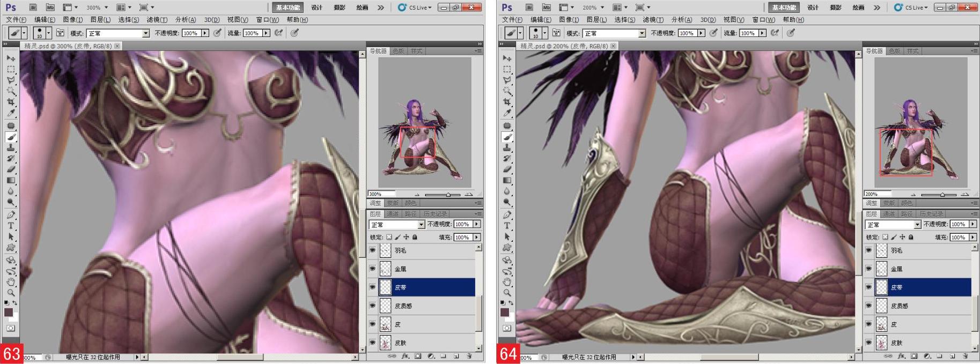Screen dimensions: 980x364
Task: Select Path Selection tool in right window
Action: tap(507, 236)
